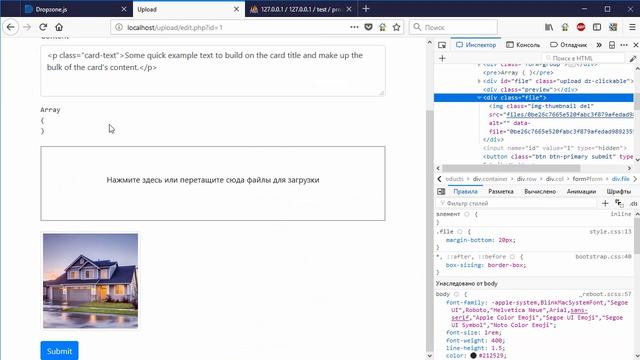Close the DevTools panel
Image resolution: width=640 pixels, height=360 pixels.
point(636,45)
